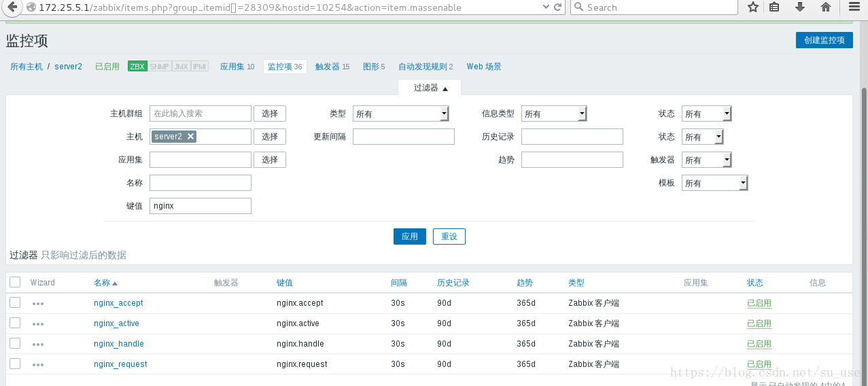Screen dimensions: 868x386
Task: Click the browser Search box
Action: coord(654,7)
